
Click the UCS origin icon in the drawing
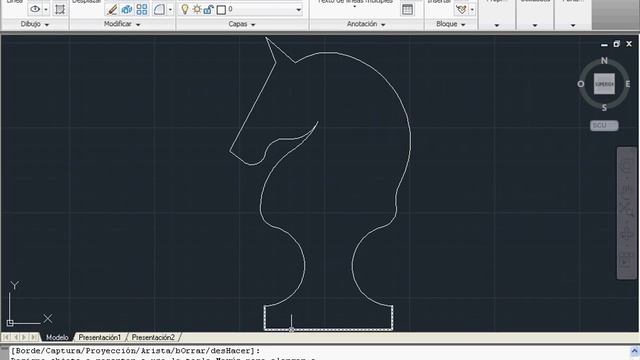pos(10,323)
